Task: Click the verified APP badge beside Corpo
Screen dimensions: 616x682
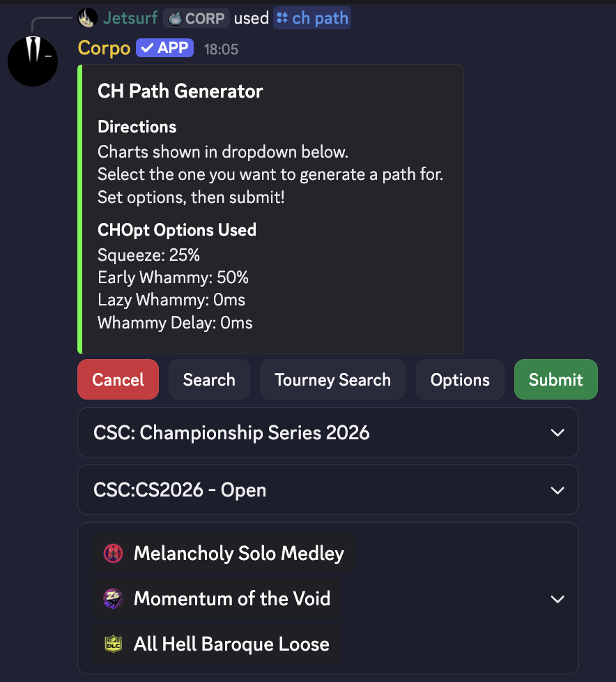Action: 166,48
